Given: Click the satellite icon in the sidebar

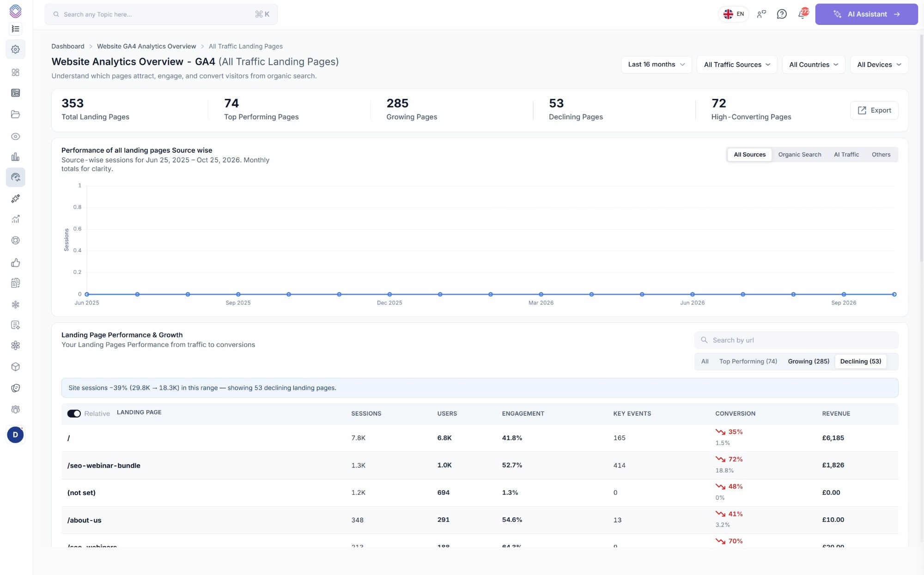Looking at the screenshot, I should [15, 199].
